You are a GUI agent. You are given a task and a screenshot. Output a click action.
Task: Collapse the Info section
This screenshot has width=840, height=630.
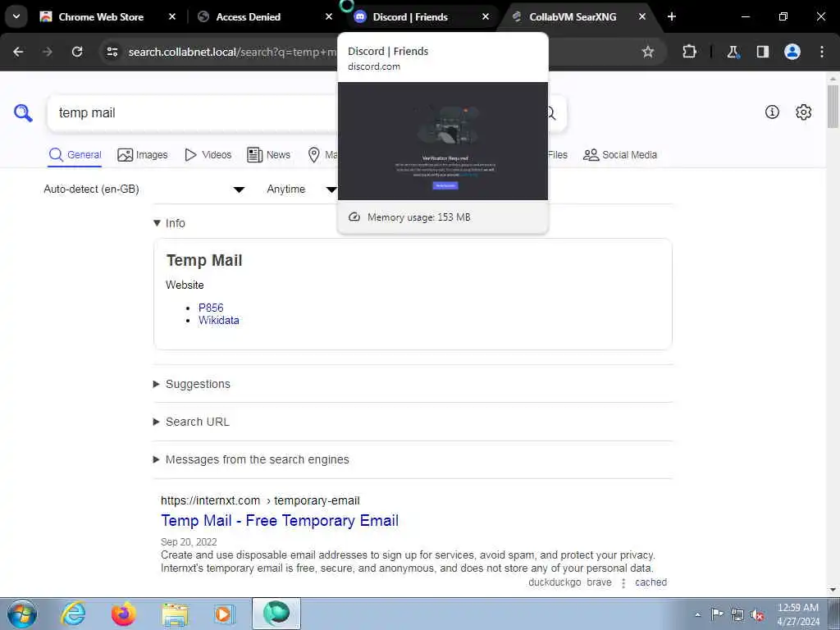tap(169, 223)
